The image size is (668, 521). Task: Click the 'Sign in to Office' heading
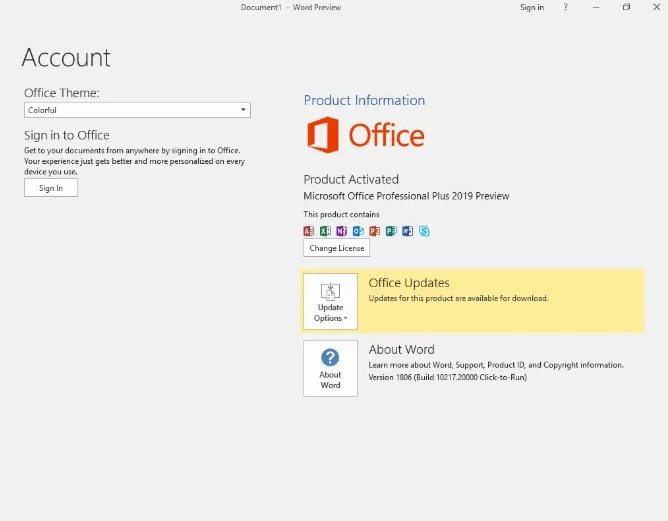pos(67,135)
